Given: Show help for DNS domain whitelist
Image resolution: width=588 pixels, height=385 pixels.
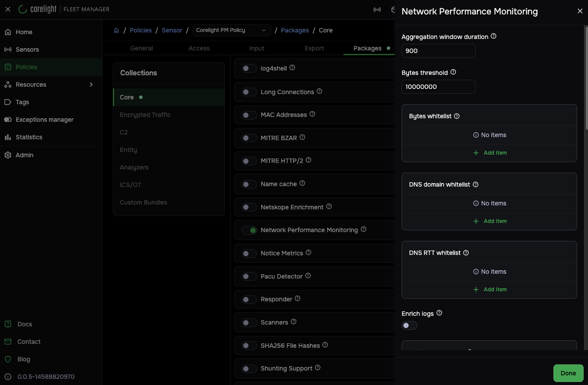Looking at the screenshot, I should [x=476, y=184].
